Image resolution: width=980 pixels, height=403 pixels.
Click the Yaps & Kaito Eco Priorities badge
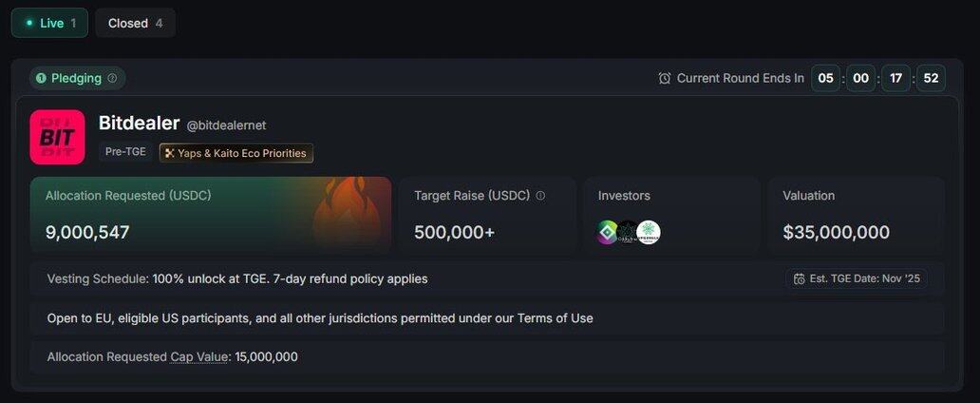tap(236, 152)
